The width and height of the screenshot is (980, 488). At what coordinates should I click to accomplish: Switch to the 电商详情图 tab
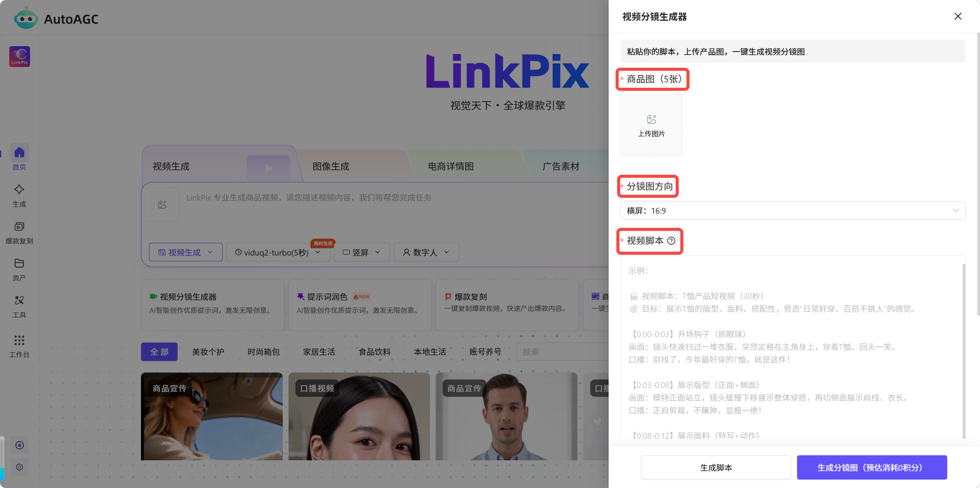(x=451, y=167)
